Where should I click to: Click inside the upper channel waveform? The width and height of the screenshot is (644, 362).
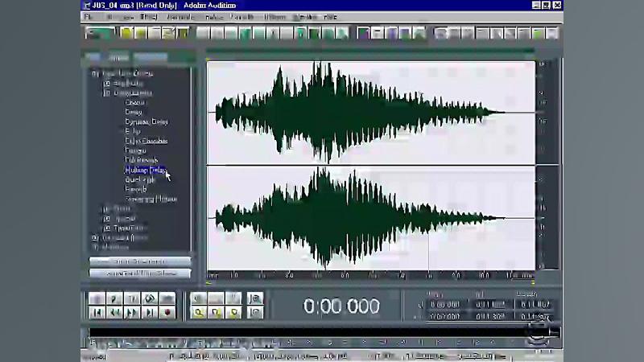click(371, 113)
